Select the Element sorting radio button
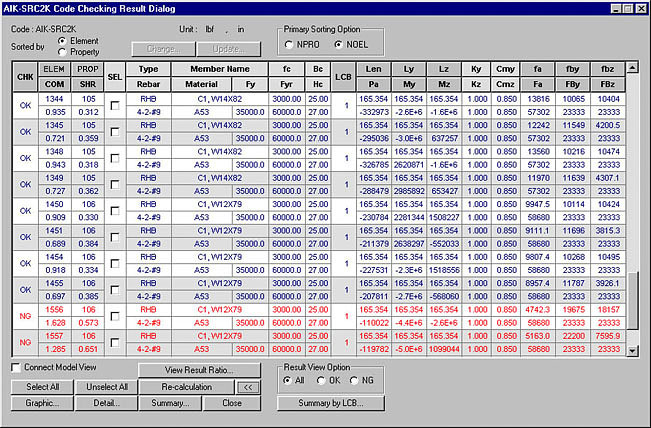The width and height of the screenshot is (651, 428). 63,40
